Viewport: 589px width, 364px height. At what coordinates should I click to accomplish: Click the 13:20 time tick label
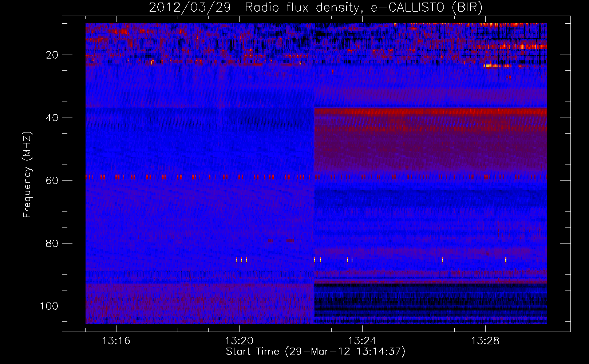pyautogui.click(x=239, y=341)
